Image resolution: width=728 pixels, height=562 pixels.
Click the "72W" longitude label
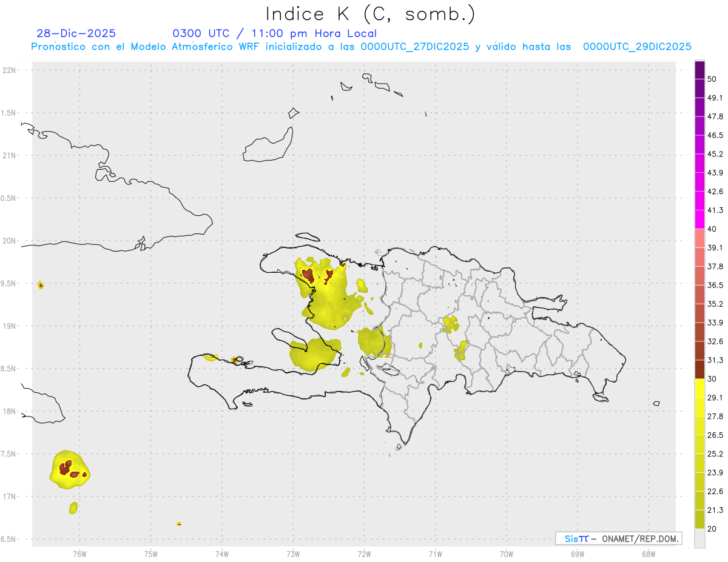point(364,554)
